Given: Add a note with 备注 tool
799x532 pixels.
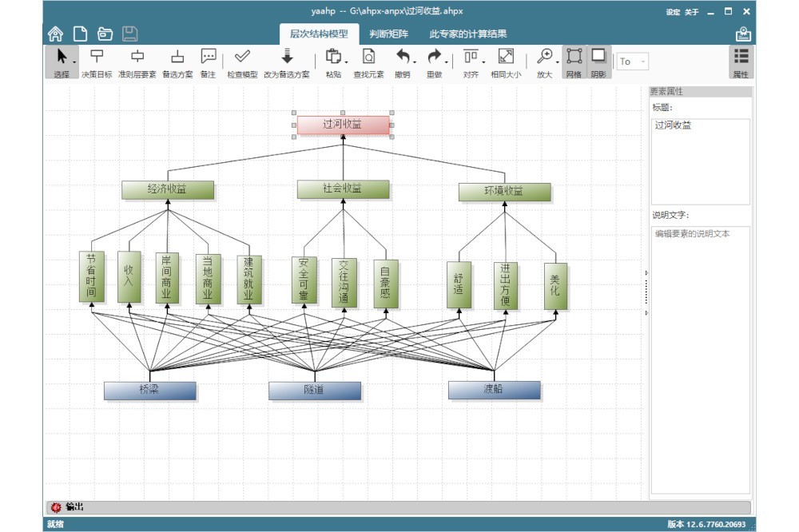Looking at the screenshot, I should (x=209, y=62).
